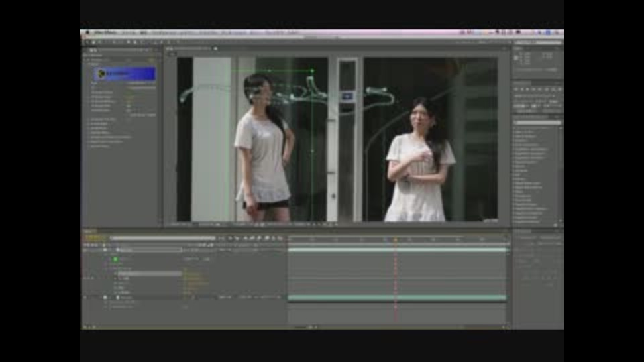Toggle Live Update in timeline
This screenshot has width=644, height=362.
pyautogui.click(x=230, y=237)
